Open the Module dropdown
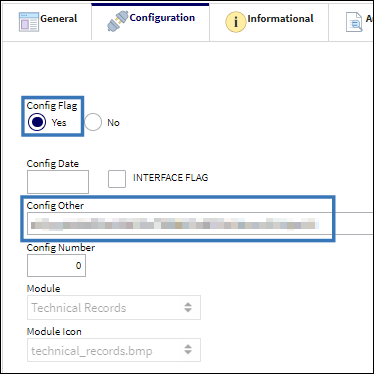The image size is (374, 374). tap(114, 307)
